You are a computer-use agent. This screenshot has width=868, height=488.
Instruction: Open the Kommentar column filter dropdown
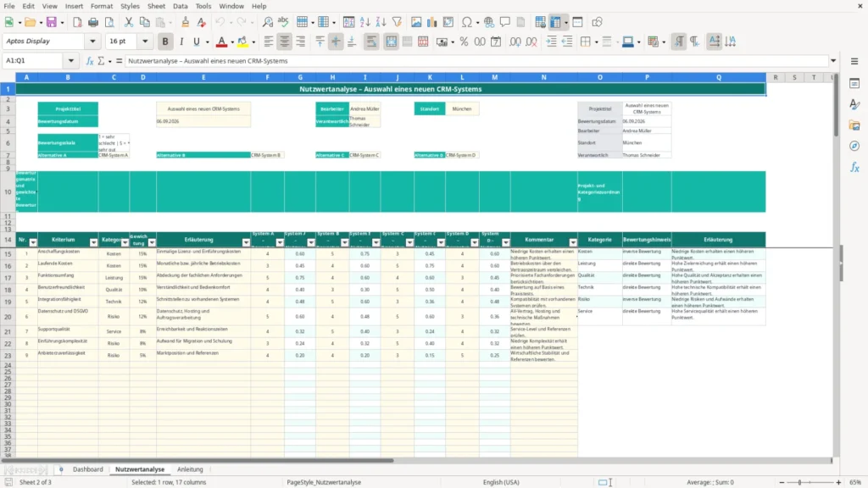click(574, 243)
